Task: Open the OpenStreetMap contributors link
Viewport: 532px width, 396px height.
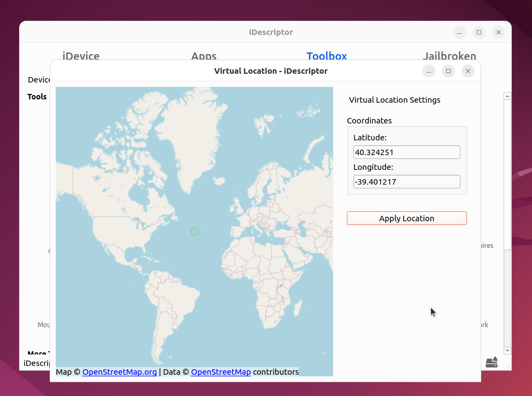Action: pos(221,372)
